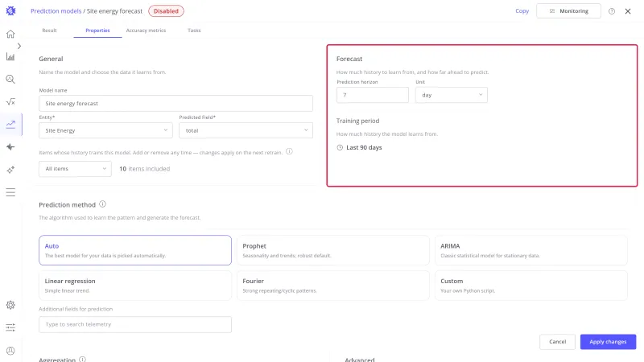Open the Predicted field dropdown showing total
Screen dimensions: 644x362
point(246,130)
